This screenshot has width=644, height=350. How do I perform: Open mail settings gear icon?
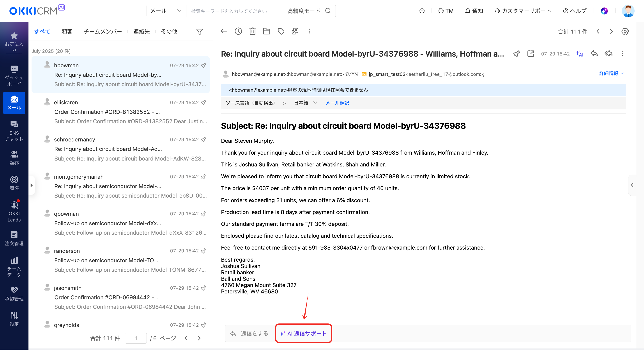(x=625, y=31)
